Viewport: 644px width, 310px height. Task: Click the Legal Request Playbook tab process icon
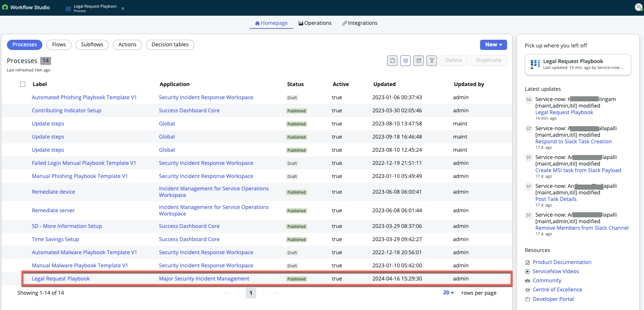coord(68,9)
